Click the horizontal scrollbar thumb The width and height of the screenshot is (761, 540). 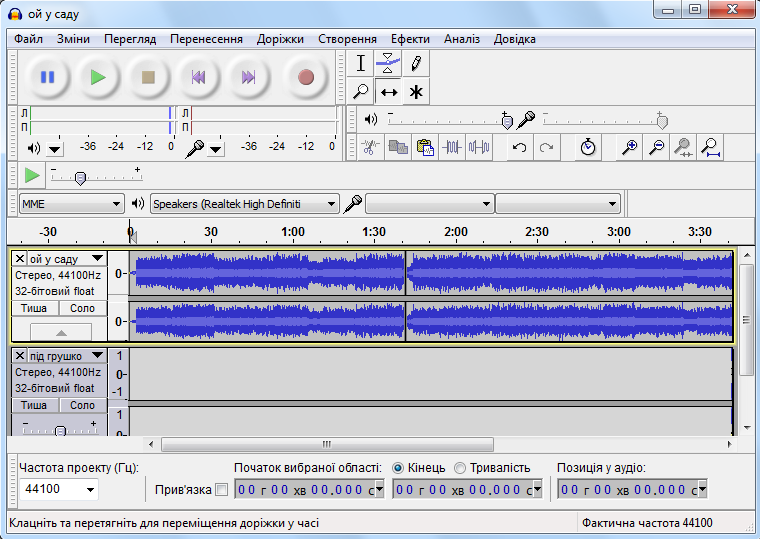tap(328, 444)
